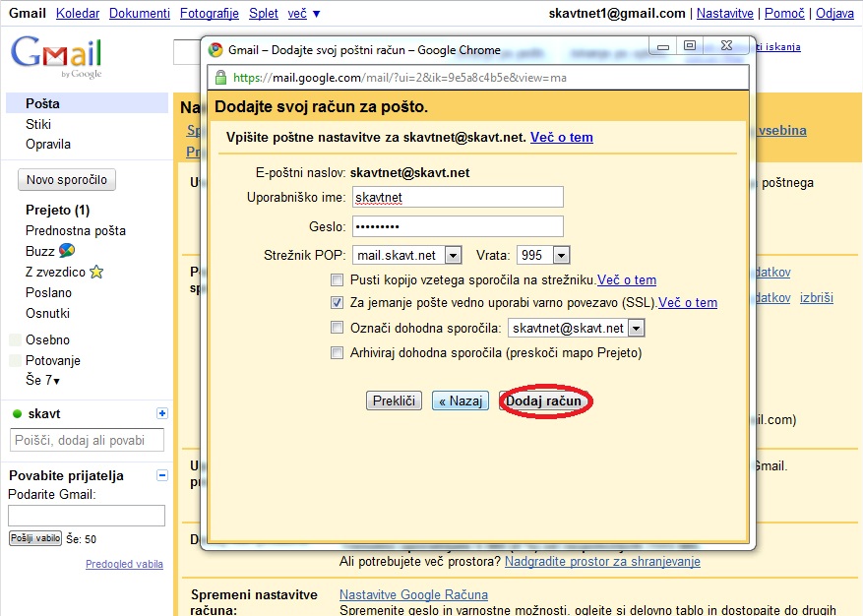Click the Odjava link
Viewport: 863px width, 616px height.
click(x=834, y=13)
